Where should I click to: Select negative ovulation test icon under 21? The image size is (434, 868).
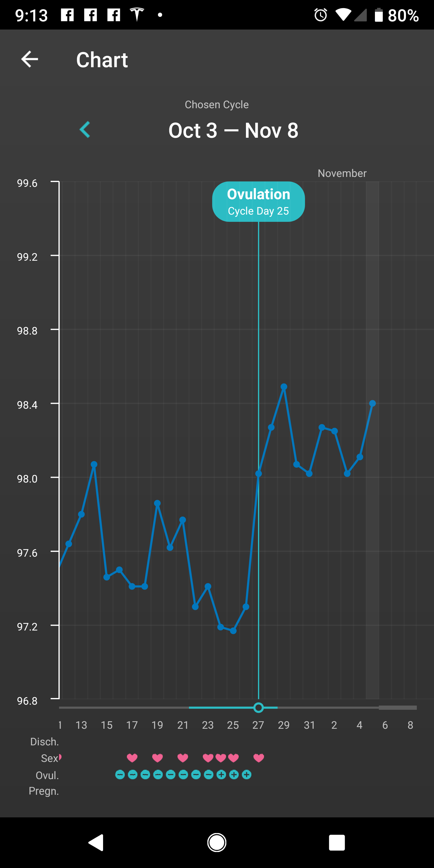click(183, 775)
